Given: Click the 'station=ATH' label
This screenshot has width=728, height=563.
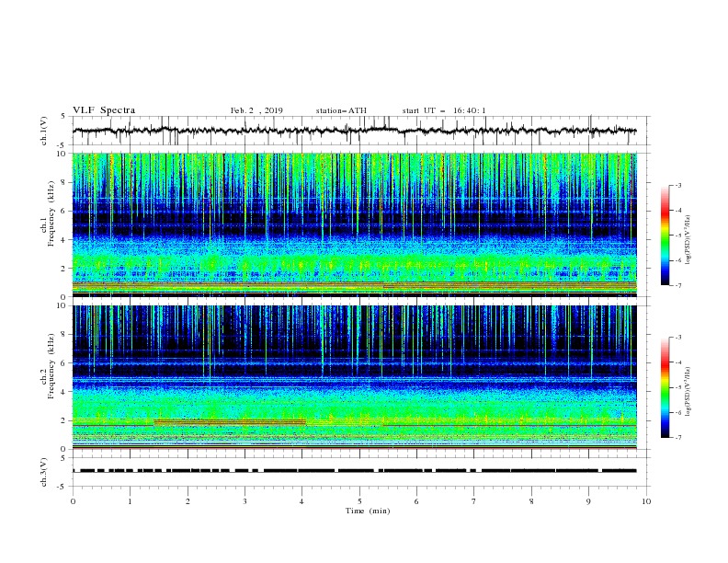Looking at the screenshot, I should tap(341, 110).
